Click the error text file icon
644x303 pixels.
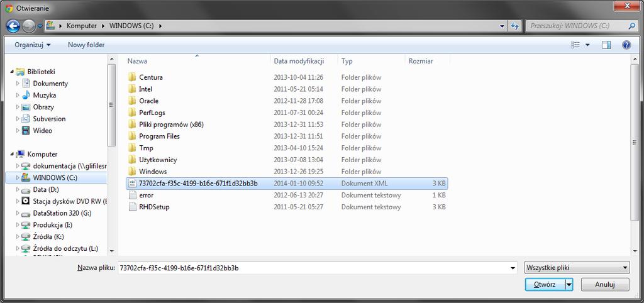132,196
